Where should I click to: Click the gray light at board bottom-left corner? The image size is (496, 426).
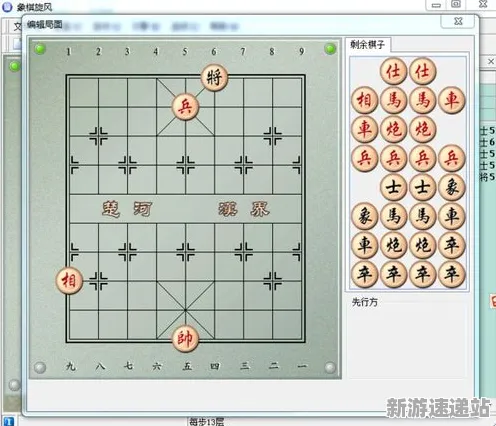(x=40, y=367)
